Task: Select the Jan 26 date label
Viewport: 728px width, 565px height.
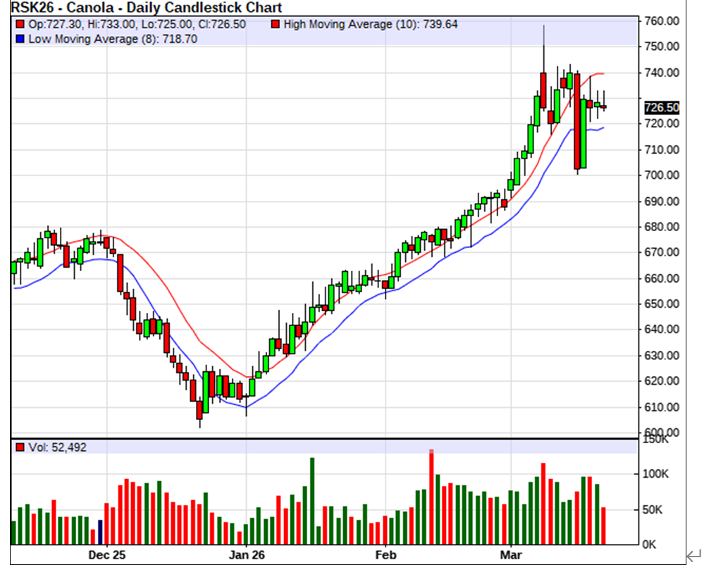Action: coord(247,554)
